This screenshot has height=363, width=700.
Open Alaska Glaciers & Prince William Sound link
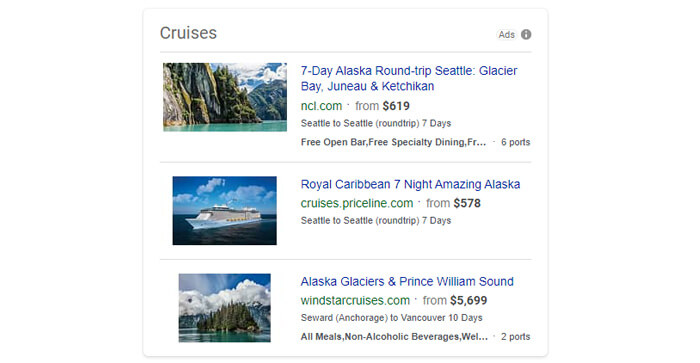(407, 281)
